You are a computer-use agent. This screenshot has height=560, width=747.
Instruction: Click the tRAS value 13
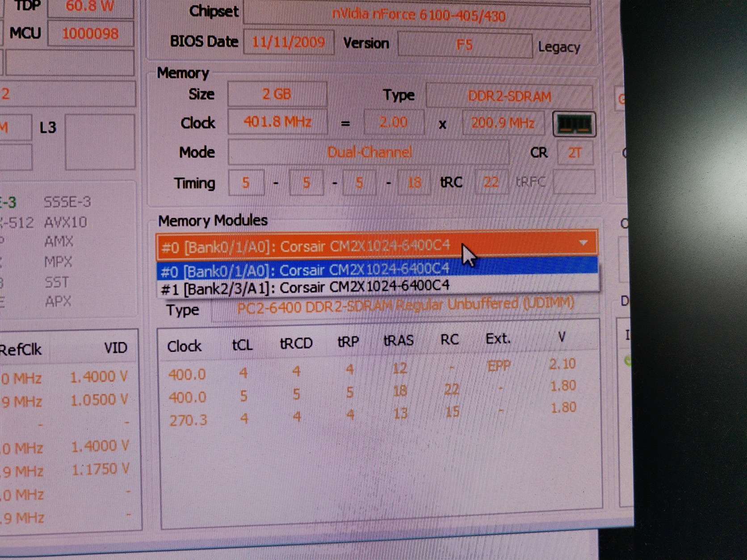pos(400,414)
